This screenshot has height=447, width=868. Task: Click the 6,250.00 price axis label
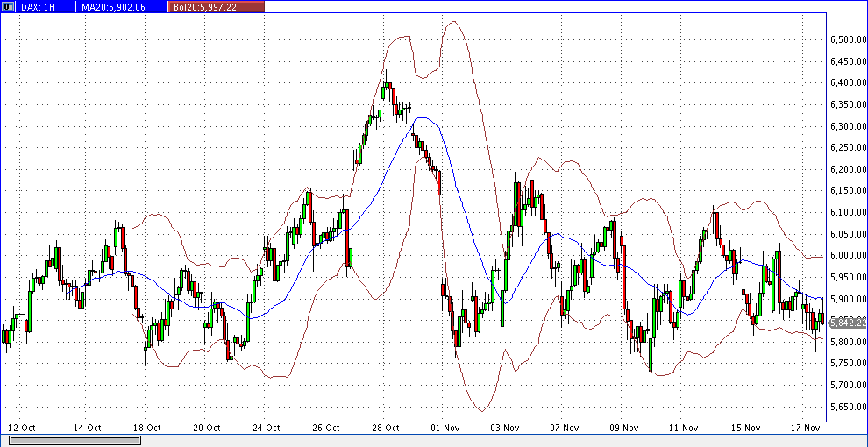(848, 148)
